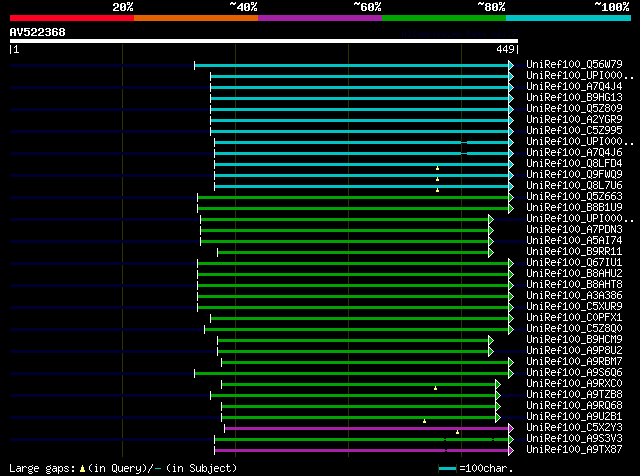Select the UniRef100_Q9FWQ9 label
The image size is (640, 476).
pos(574,175)
